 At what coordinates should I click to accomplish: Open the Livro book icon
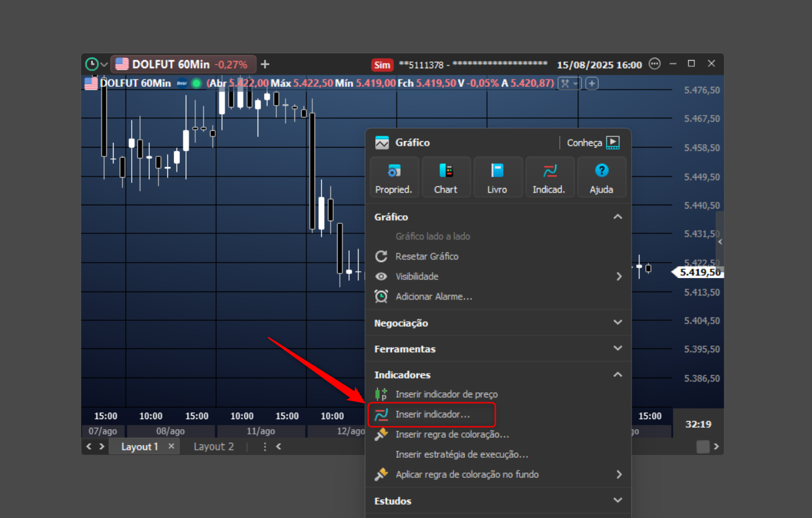[x=498, y=177]
